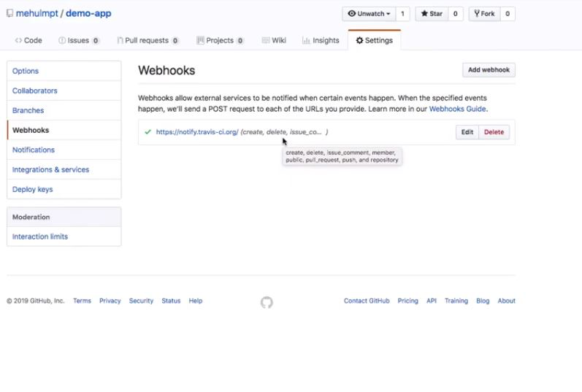This screenshot has height=392, width=582.
Task: Open the Pull requests tab
Action: (147, 41)
